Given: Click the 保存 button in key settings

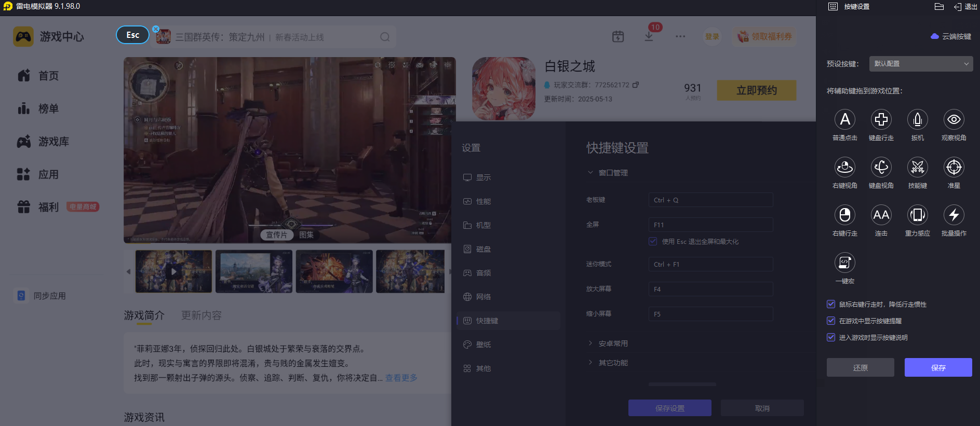Looking at the screenshot, I should tap(938, 367).
